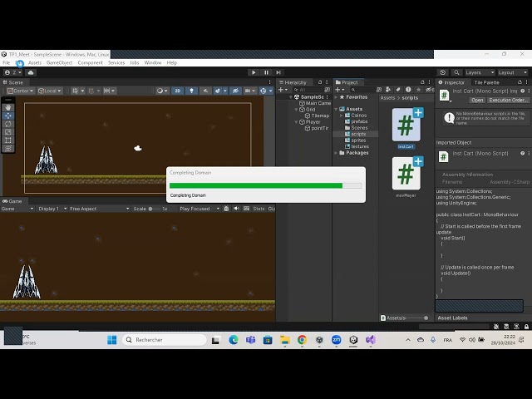Select the pointTir object in Hierarchy
Screen dimensions: 532x399
click(319, 128)
